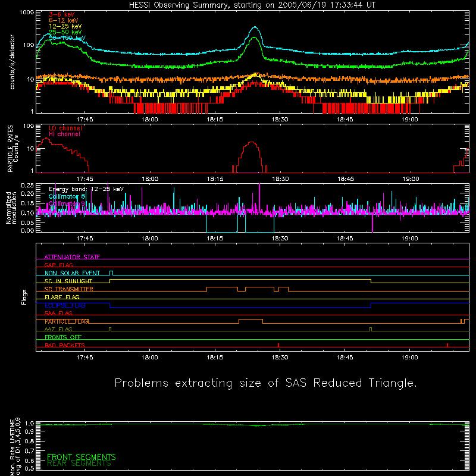
Task: Click the 18:30 time label under the count-rate panel
Action: tap(280, 120)
